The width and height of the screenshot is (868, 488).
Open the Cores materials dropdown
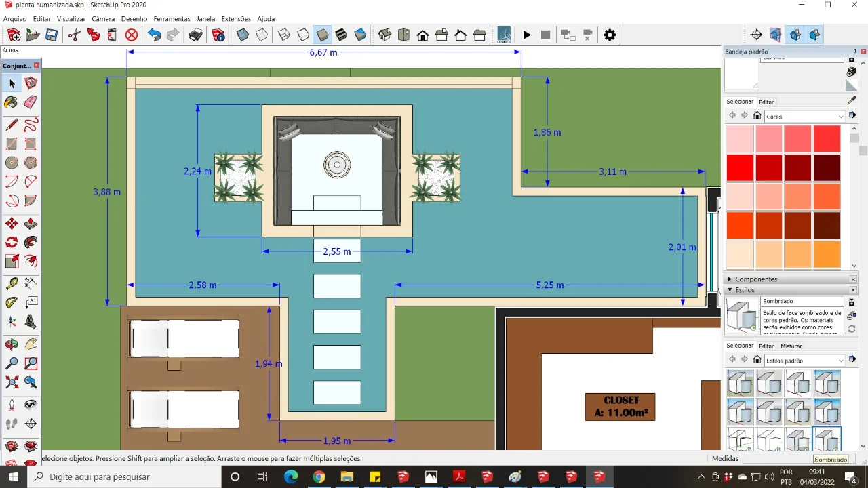804,117
